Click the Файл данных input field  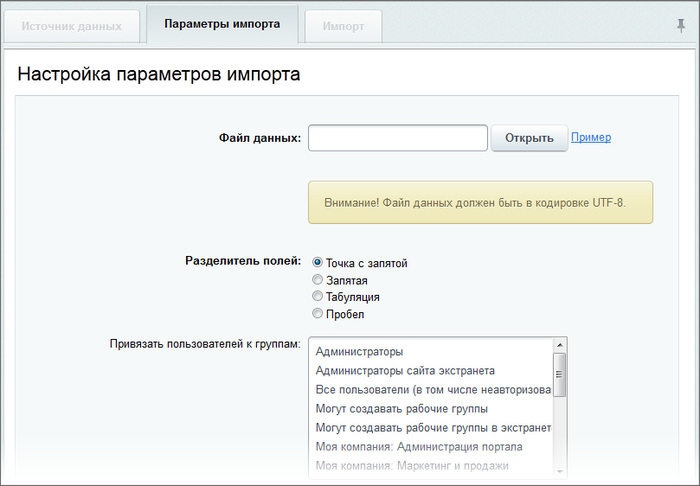tap(398, 138)
